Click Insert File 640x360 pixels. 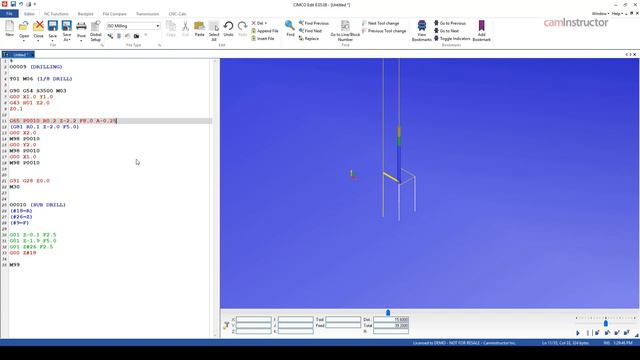pyautogui.click(x=263, y=38)
